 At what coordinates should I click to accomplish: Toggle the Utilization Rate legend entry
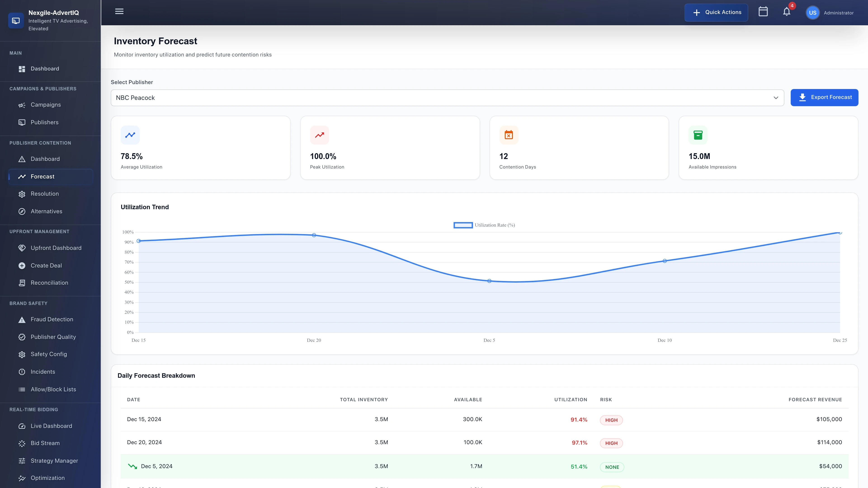pos(484,225)
